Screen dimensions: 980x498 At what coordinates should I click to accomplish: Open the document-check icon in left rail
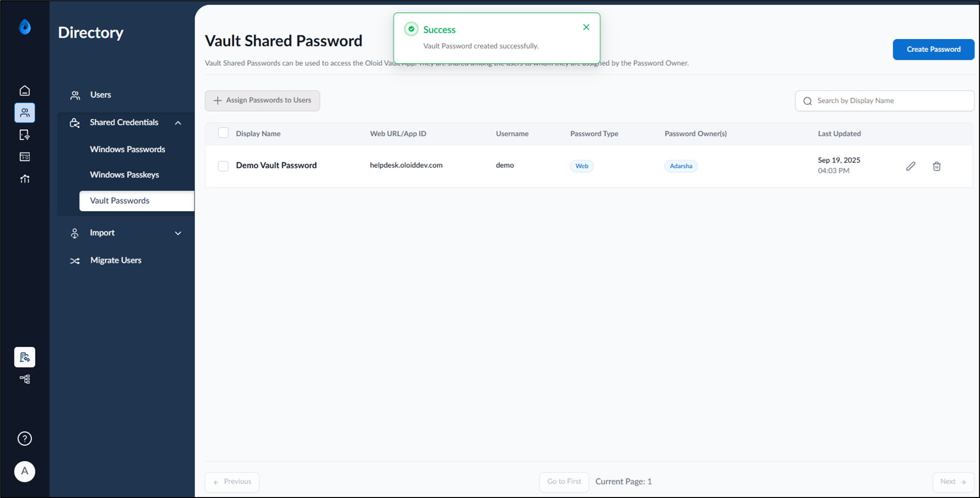point(24,135)
